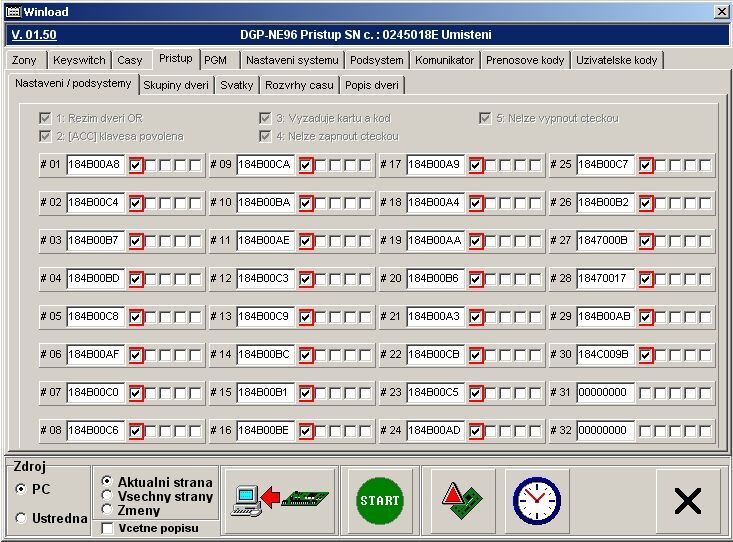Choose the Zmeny radio option

[x=107, y=510]
